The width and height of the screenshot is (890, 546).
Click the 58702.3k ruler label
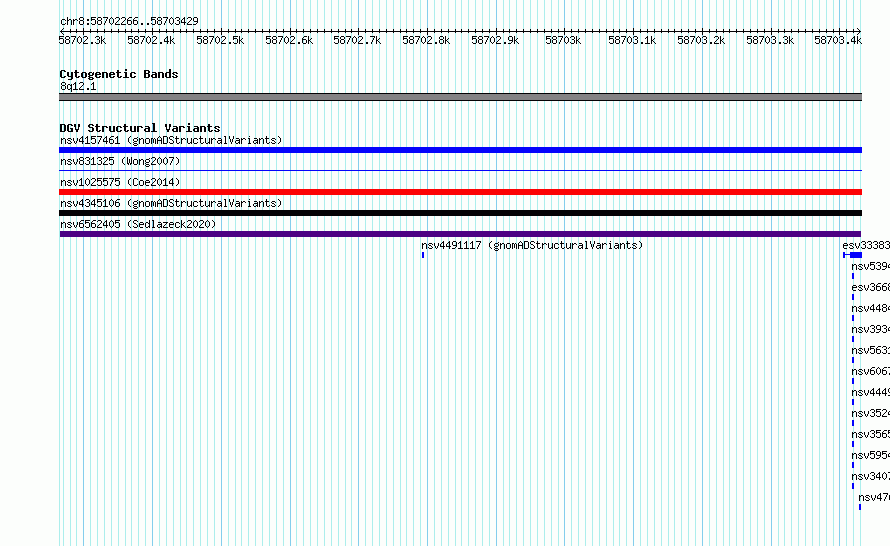pyautogui.click(x=82, y=40)
